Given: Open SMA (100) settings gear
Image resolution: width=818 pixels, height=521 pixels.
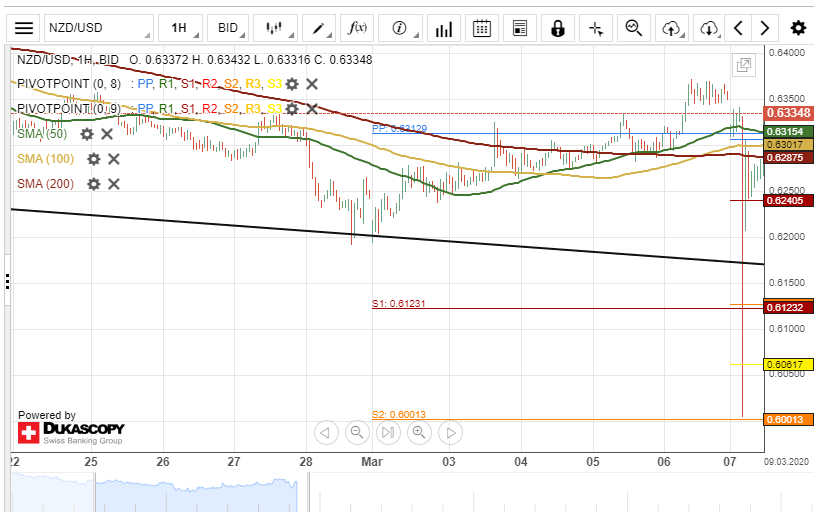Looking at the screenshot, I should click(x=93, y=159).
